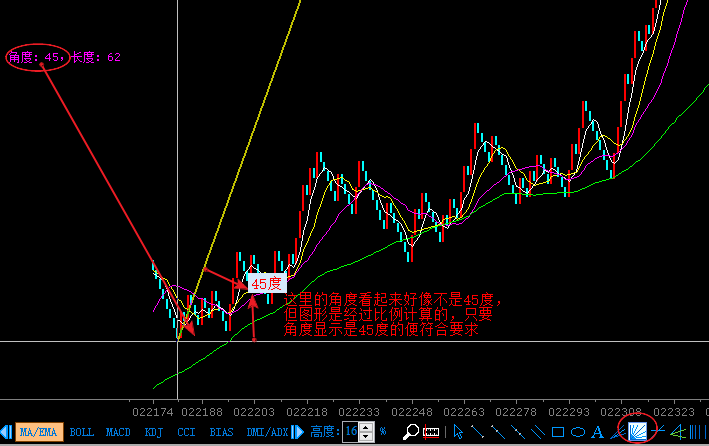Screen dimensions: 709x446
Task: Click the magnifier zoom icon
Action: (410, 432)
